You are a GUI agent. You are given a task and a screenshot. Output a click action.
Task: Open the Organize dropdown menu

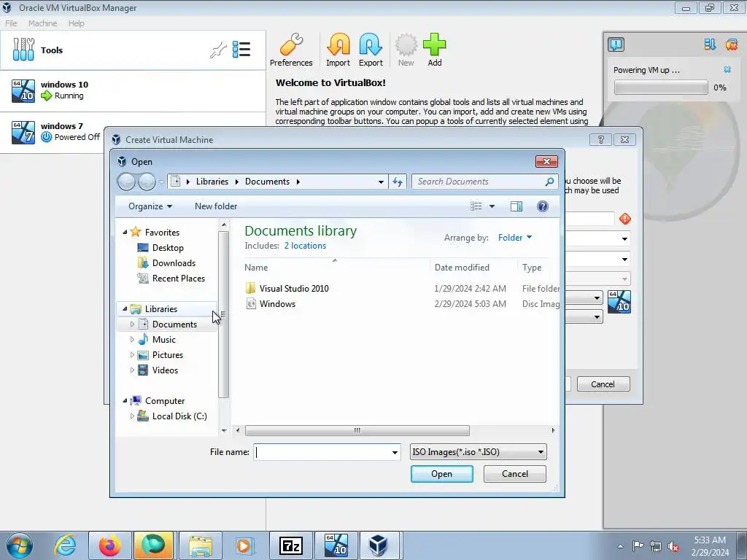150,206
